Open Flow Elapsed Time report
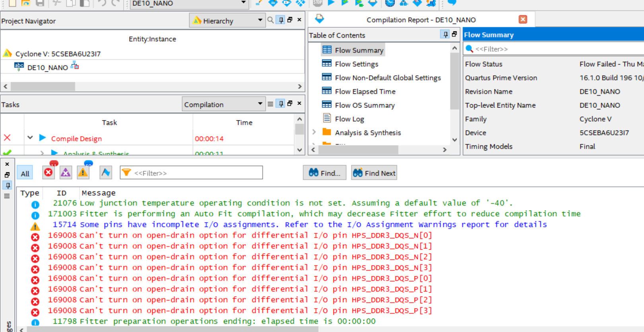The image size is (644, 332). (365, 92)
